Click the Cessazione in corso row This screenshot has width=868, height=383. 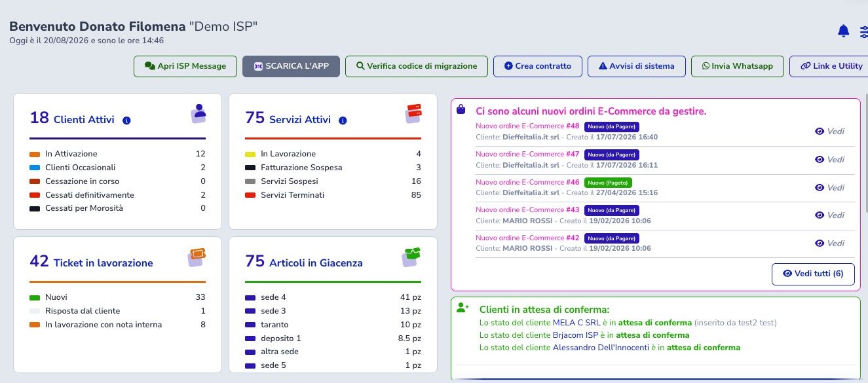(x=117, y=181)
